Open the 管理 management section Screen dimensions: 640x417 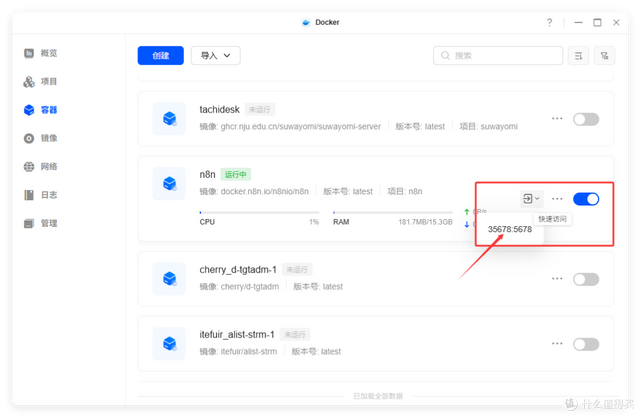40,223
